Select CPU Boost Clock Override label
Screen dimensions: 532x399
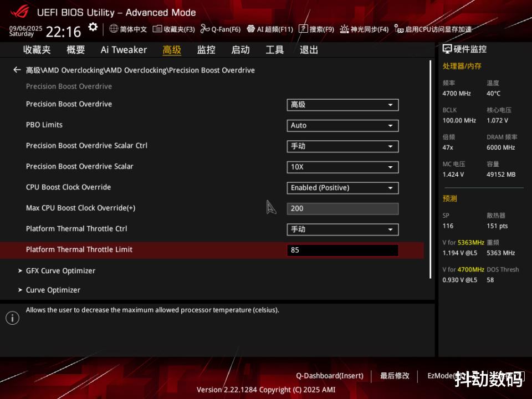click(69, 187)
